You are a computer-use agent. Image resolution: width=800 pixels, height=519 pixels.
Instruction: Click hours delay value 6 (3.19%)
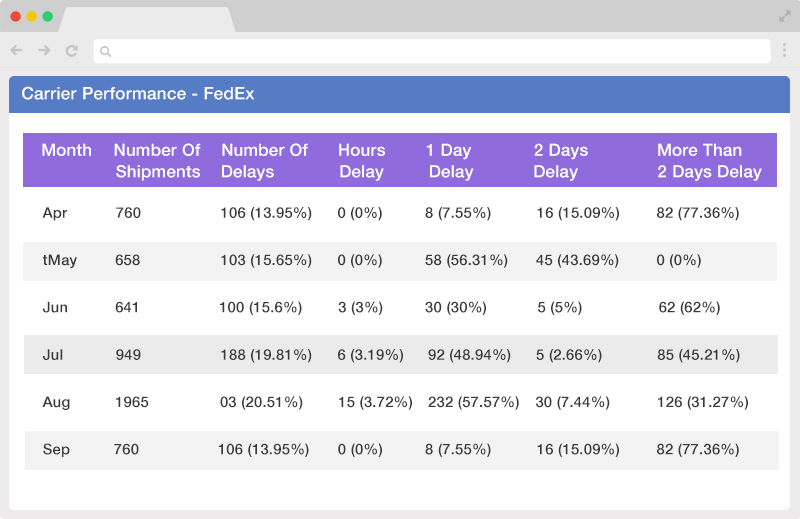pyautogui.click(x=370, y=355)
